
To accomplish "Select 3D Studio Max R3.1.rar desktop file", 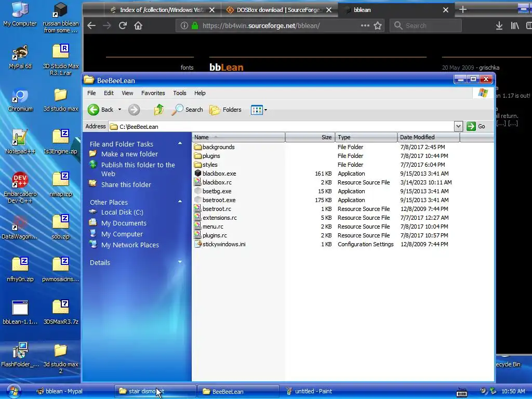I will click(x=61, y=60).
